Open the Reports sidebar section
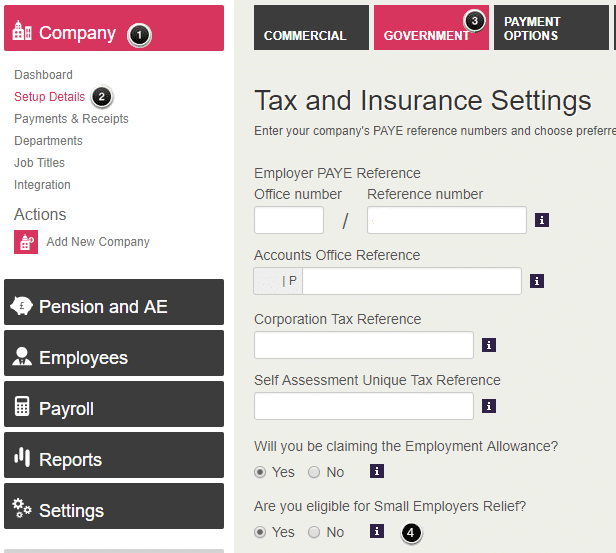 tap(114, 459)
